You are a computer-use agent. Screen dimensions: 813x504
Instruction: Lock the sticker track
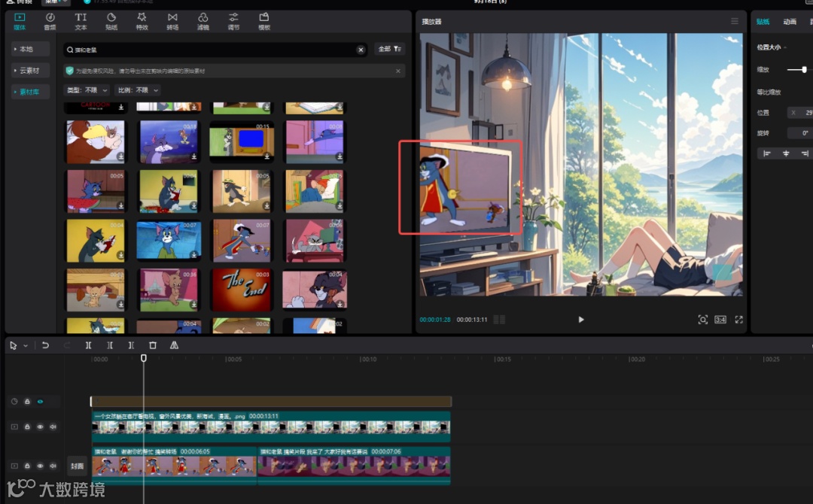pyautogui.click(x=27, y=402)
